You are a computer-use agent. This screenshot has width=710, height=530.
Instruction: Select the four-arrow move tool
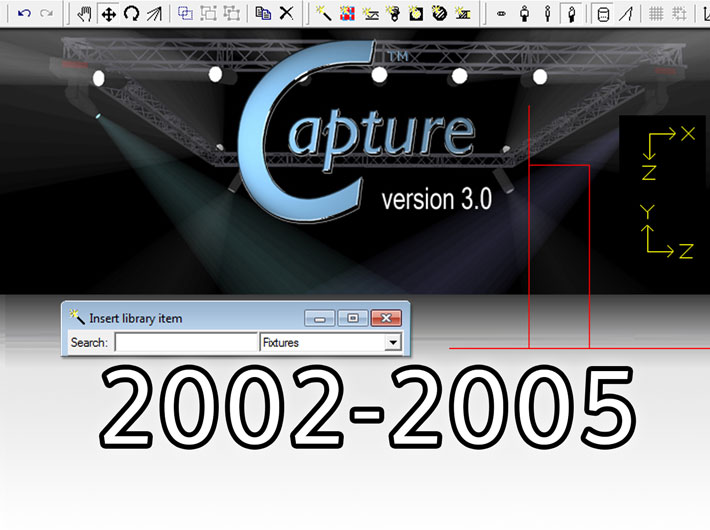click(109, 14)
